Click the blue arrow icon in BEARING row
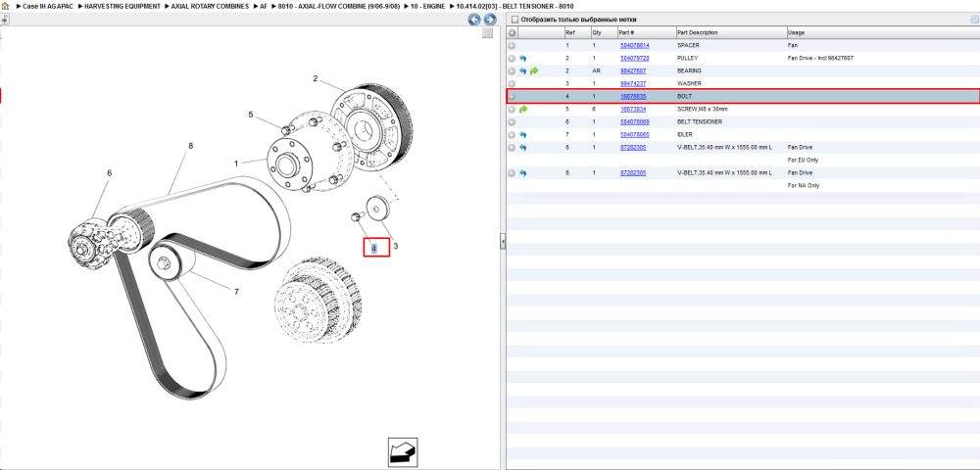Screen dimensions: 980x470 tap(523, 71)
